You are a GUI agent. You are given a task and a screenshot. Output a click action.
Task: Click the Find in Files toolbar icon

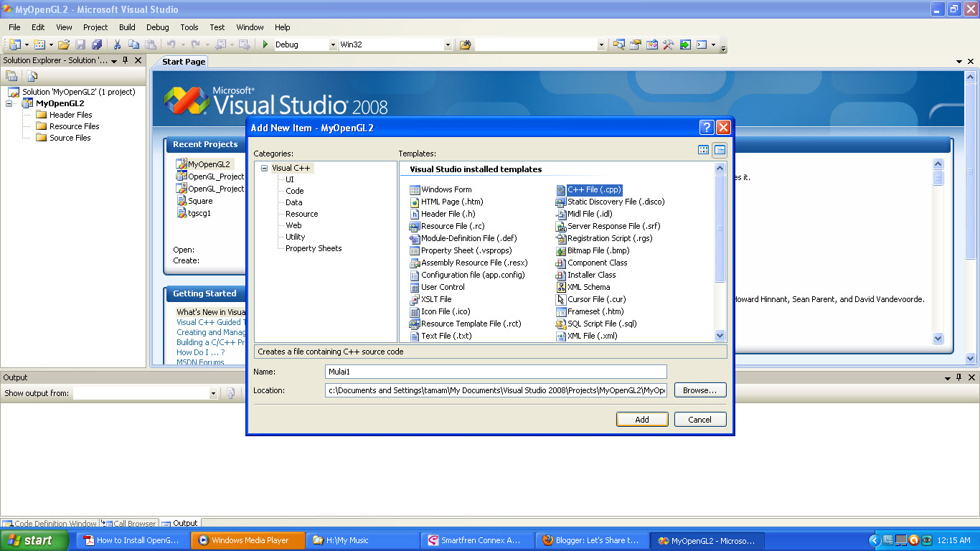pos(466,44)
